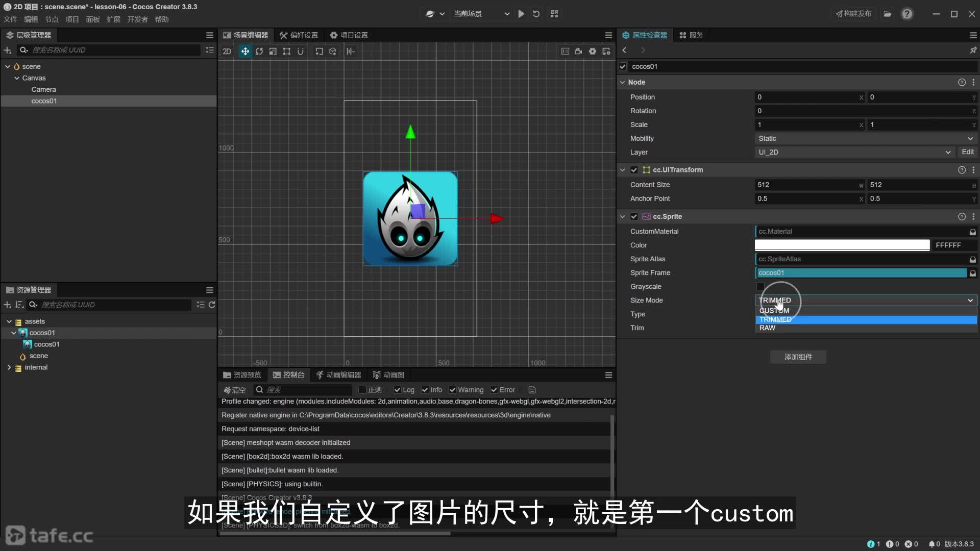Pin the inspector with the lock icon
The width and height of the screenshot is (980, 551).
click(x=973, y=50)
